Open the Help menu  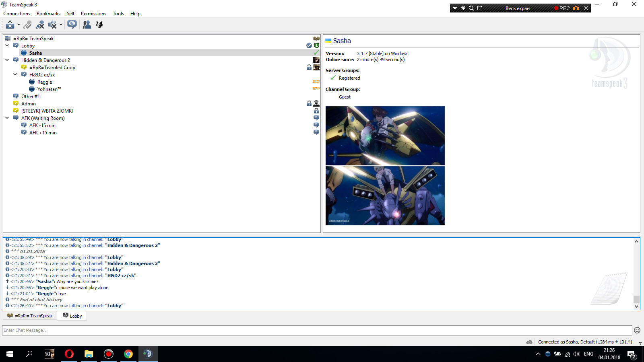coord(135,14)
